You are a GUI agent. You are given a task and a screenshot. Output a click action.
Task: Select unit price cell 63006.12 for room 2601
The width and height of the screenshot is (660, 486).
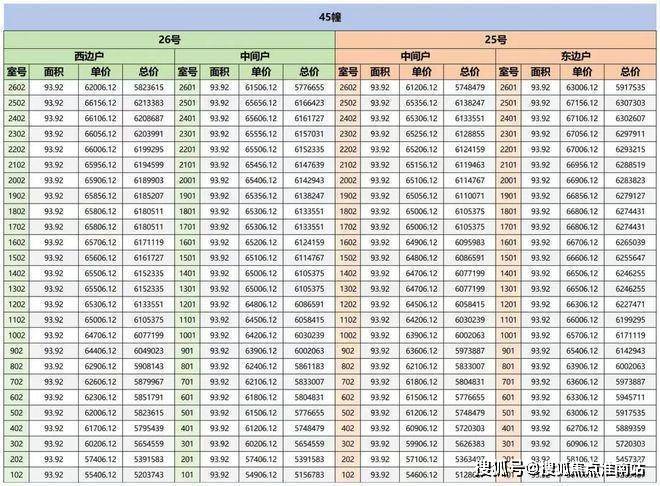pos(582,88)
